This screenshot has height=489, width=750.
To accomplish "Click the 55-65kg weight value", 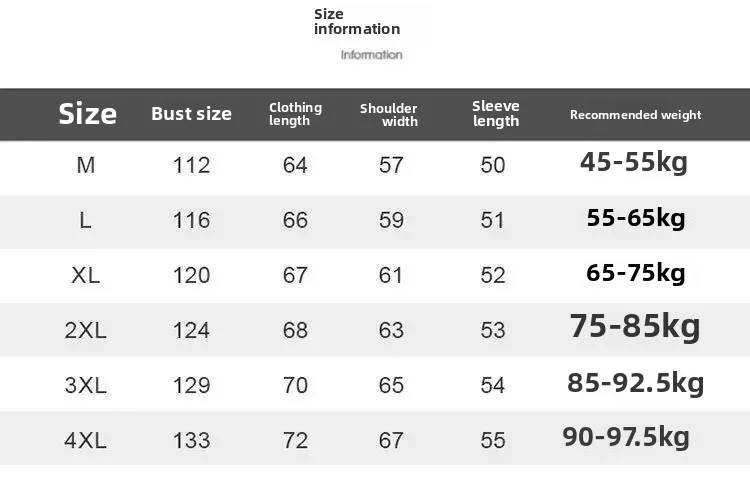I will coord(636,218).
